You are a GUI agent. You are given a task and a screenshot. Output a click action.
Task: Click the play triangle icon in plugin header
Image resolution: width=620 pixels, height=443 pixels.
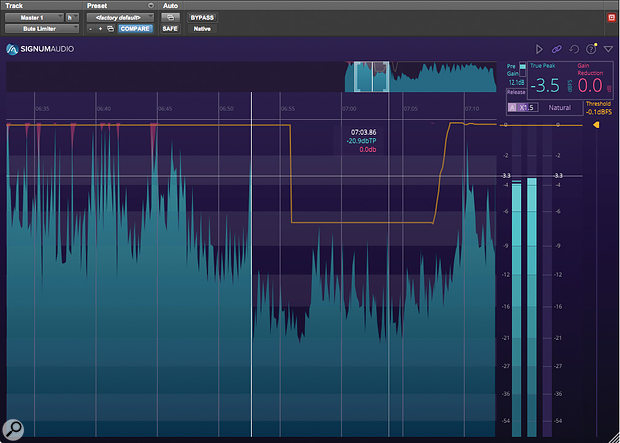click(539, 49)
